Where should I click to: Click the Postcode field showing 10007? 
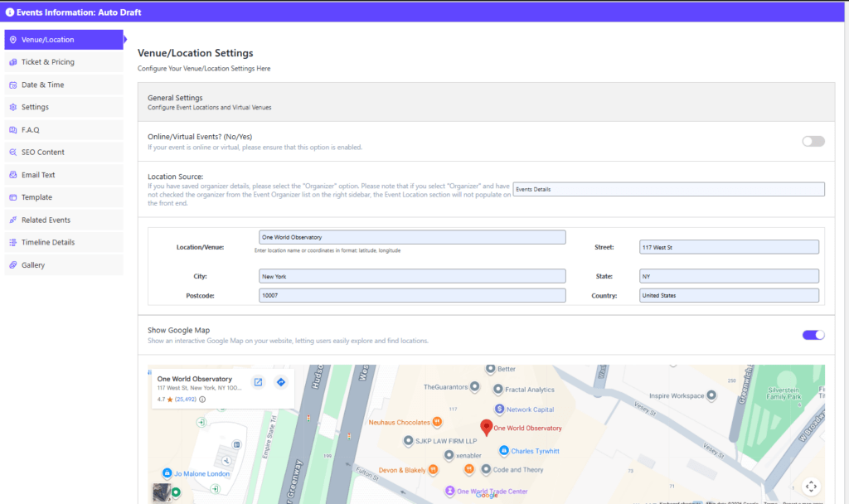(x=412, y=295)
